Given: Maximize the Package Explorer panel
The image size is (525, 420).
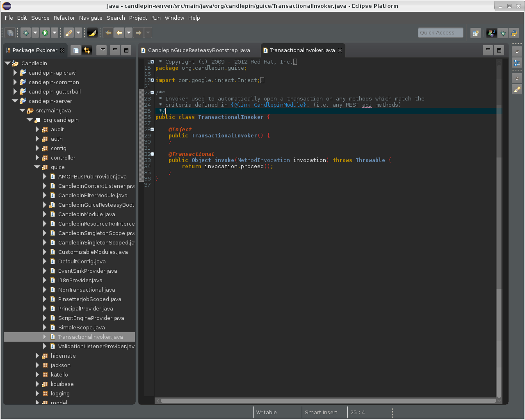Looking at the screenshot, I should 126,50.
